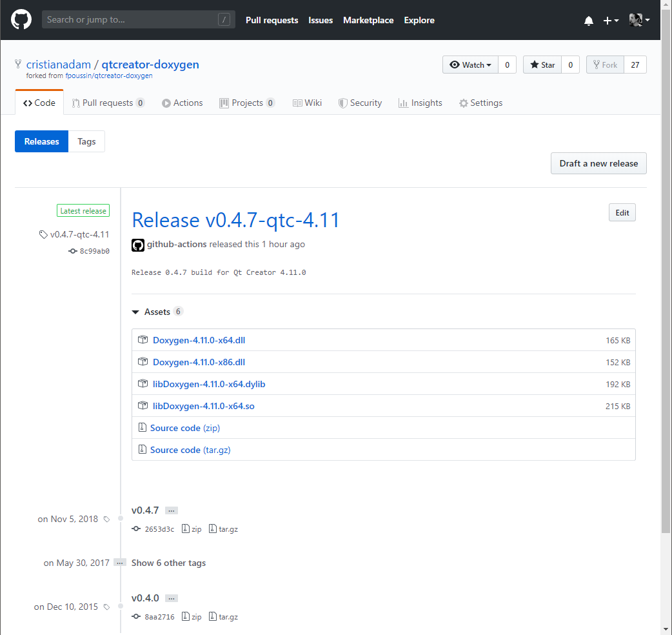Open Marketplace from the top navigation

[x=368, y=20]
